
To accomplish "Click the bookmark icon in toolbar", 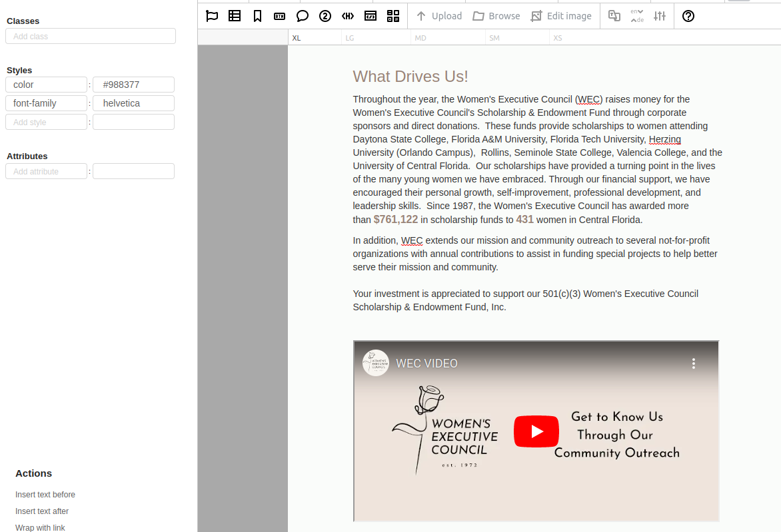I will (x=257, y=16).
